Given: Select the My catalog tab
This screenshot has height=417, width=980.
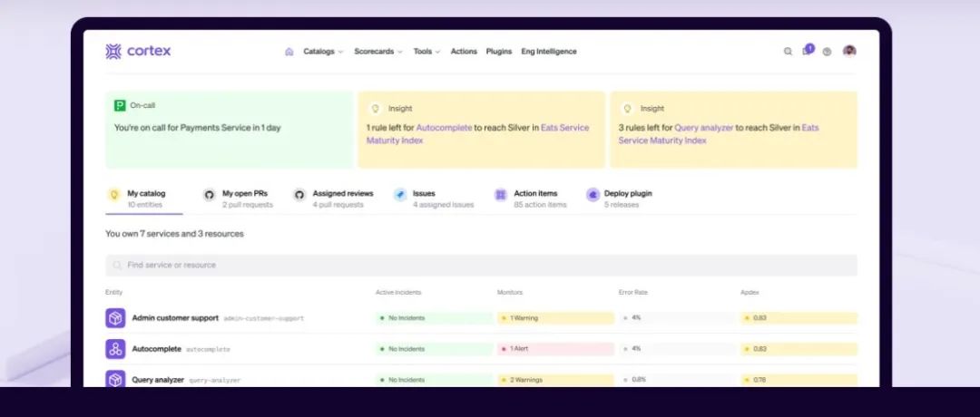Looking at the screenshot, I should [x=144, y=199].
